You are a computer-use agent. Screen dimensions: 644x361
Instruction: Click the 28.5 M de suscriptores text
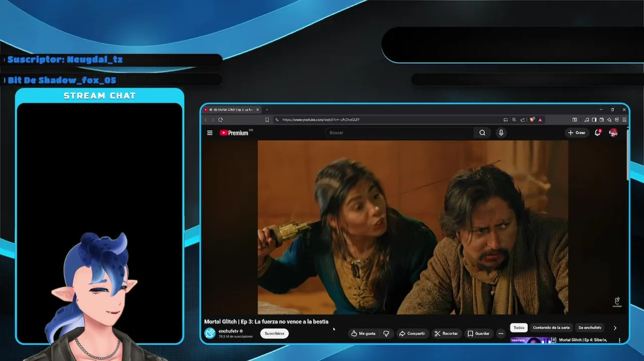pos(235,336)
